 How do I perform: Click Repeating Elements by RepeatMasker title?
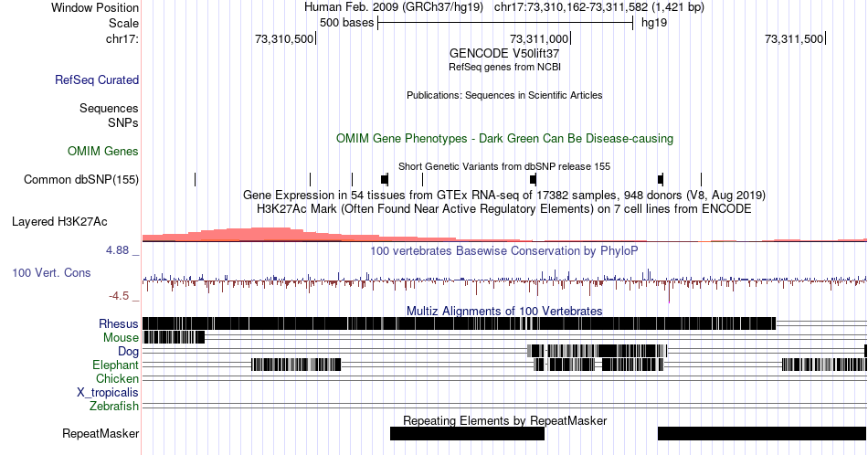[x=504, y=420]
